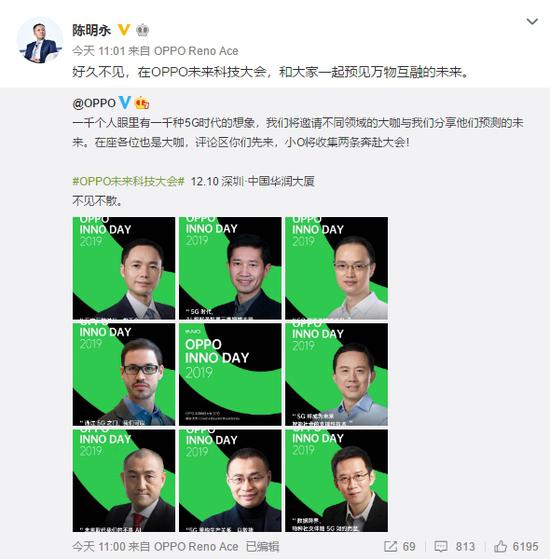The width and height of the screenshot is (550, 559).
Task: Open the center OPPO INNO DAY 2019 poster
Action: [x=230, y=374]
